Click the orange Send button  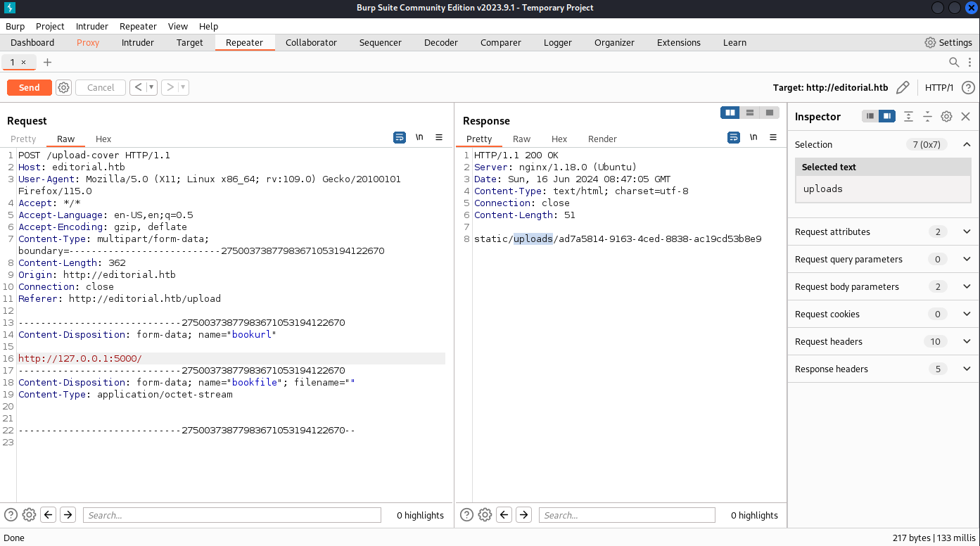29,87
